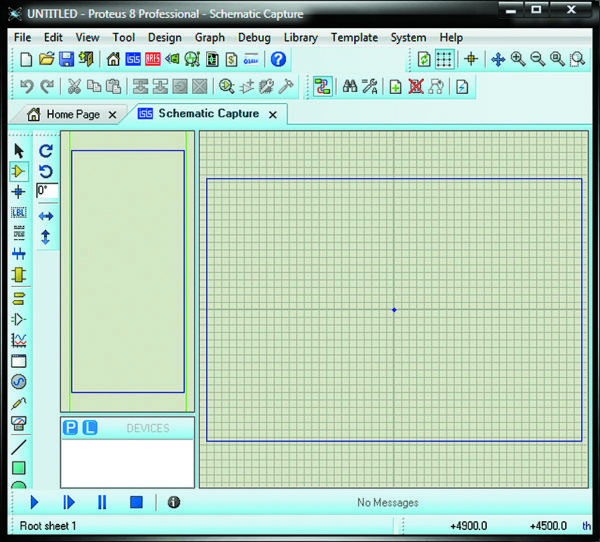Toggle the wire autorouter icon
The image size is (600, 542).
pos(322,87)
